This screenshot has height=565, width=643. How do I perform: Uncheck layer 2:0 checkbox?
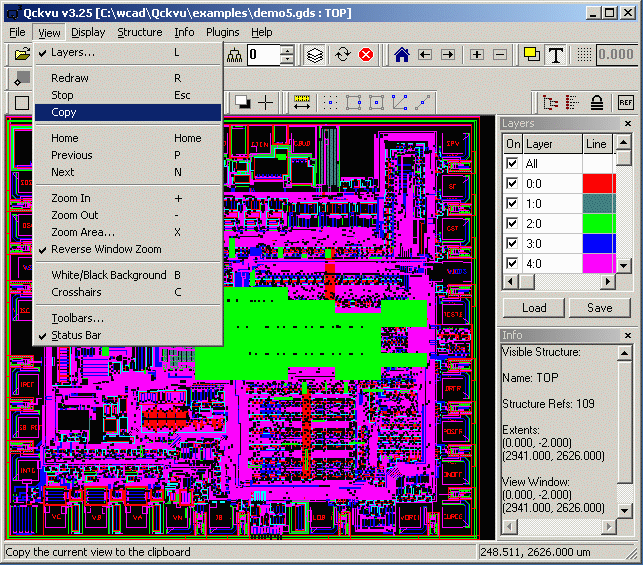coord(512,223)
